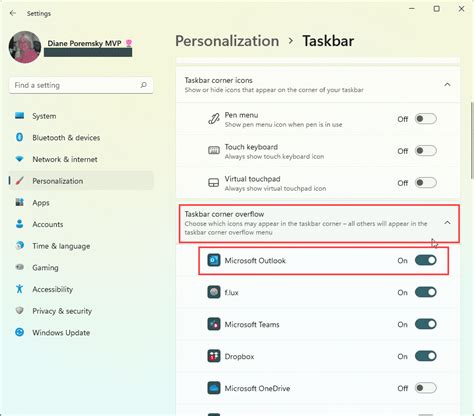
Task: Click the Microsoft Teams app icon
Action: [214, 324]
